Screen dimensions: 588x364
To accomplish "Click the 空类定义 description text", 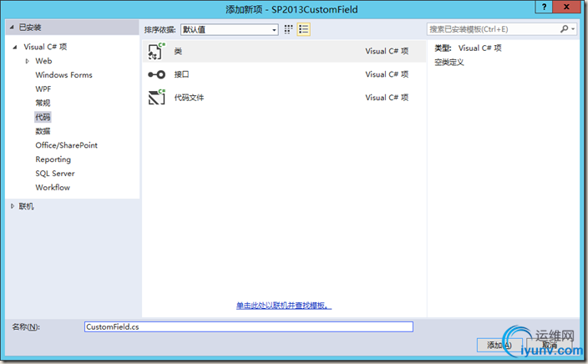I will (449, 63).
